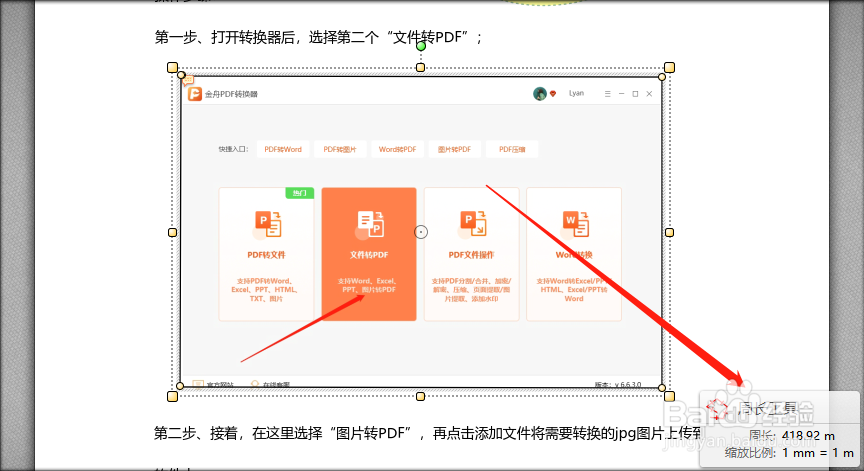Click the bottom-right round vertex point
The height and width of the screenshot is (471, 864).
[x=662, y=388]
